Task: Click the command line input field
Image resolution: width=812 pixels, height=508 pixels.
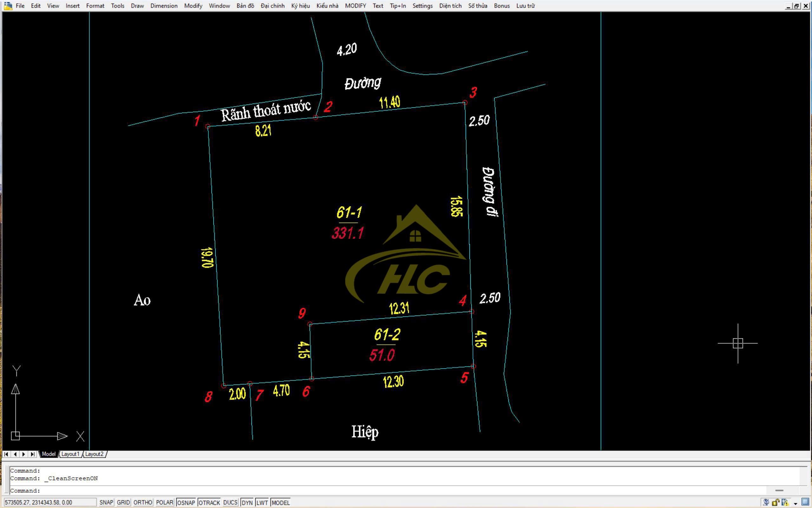Action: [388, 491]
